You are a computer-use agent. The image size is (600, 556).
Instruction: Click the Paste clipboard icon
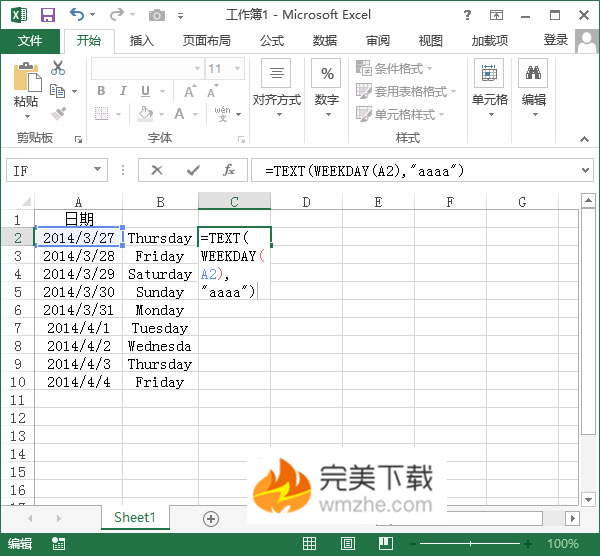pos(26,77)
